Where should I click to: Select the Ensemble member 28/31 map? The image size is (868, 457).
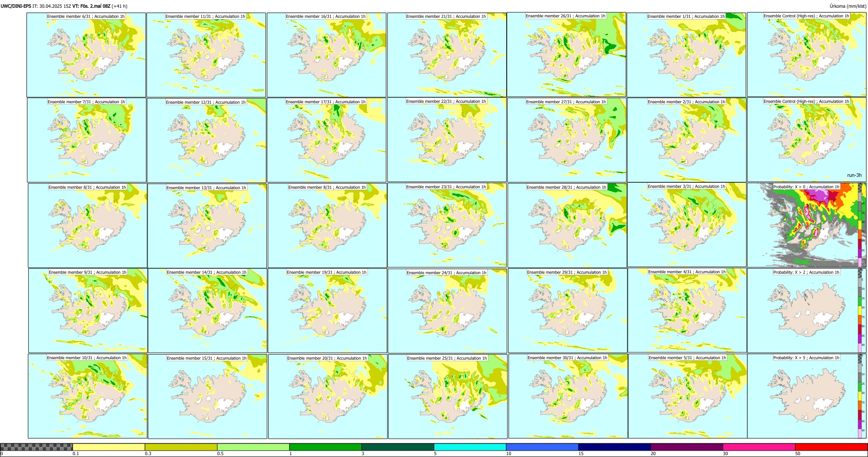[x=567, y=226]
